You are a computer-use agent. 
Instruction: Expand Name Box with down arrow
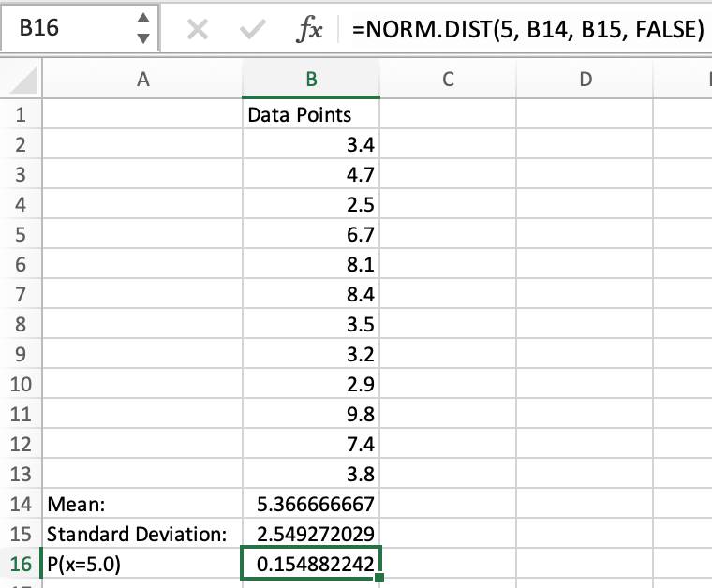click(142, 39)
